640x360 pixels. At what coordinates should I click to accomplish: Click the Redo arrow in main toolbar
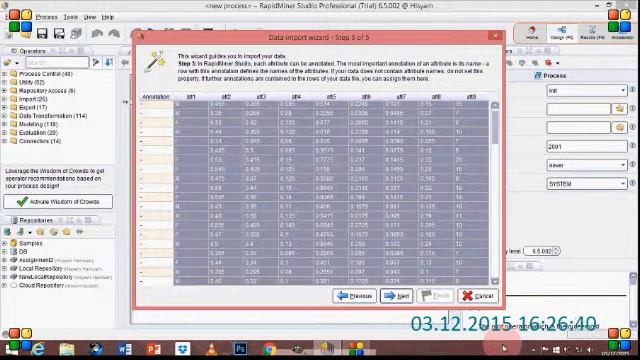114,33
